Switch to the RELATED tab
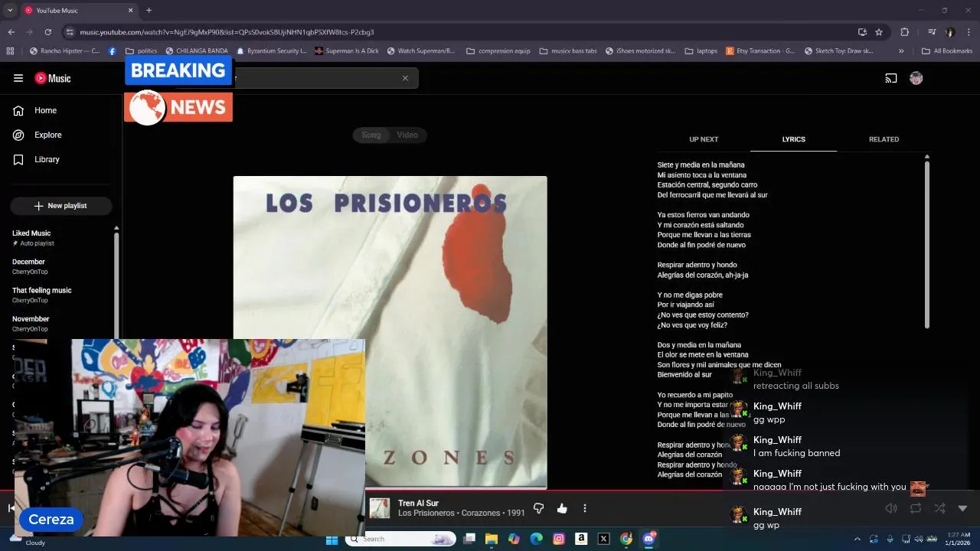Image resolution: width=980 pixels, height=551 pixels. (x=884, y=139)
